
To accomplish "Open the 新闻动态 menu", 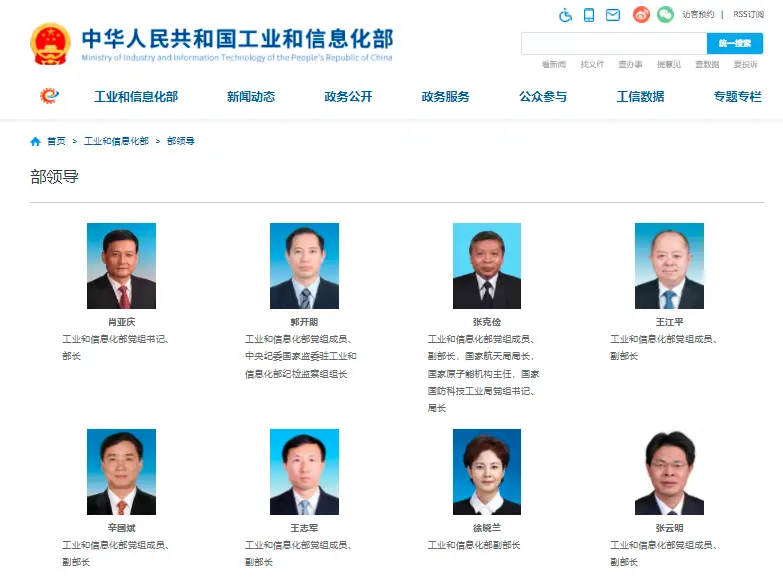I will [251, 96].
